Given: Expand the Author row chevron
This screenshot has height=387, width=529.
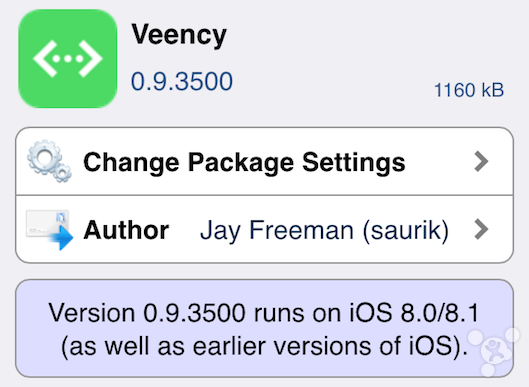Looking at the screenshot, I should pos(481,229).
